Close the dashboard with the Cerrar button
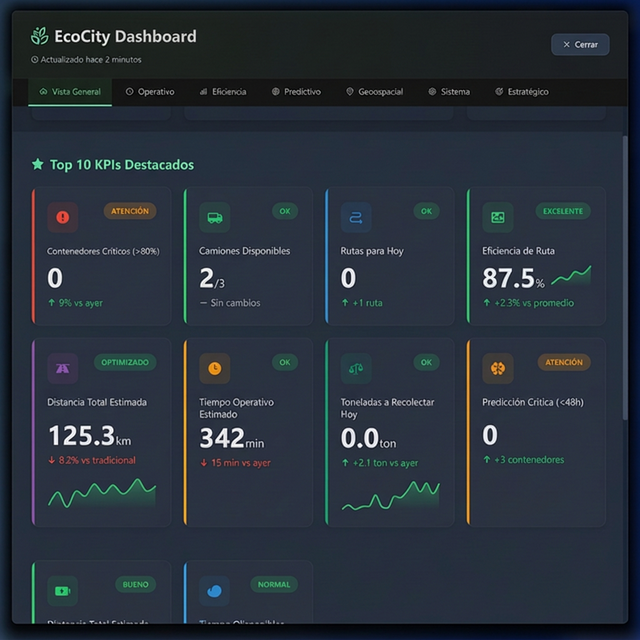640x640 pixels. pos(580,44)
